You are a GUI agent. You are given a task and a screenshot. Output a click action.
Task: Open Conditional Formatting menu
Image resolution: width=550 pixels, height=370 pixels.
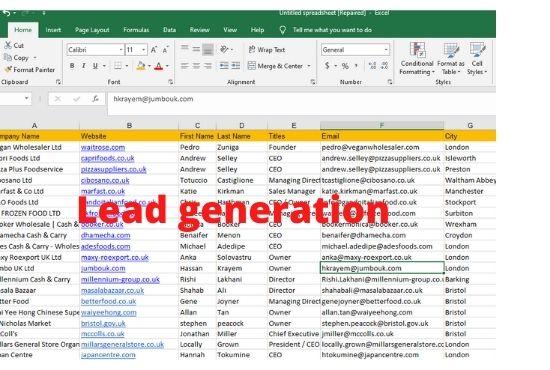(x=417, y=59)
